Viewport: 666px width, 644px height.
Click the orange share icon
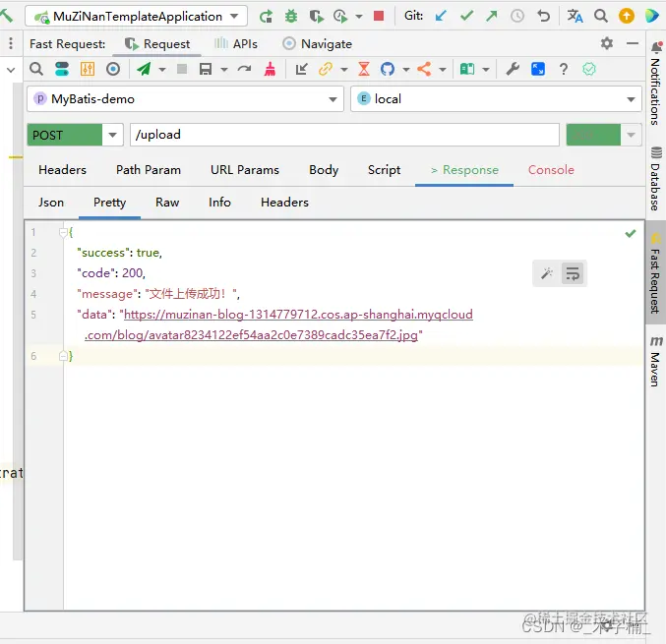pyautogui.click(x=424, y=69)
